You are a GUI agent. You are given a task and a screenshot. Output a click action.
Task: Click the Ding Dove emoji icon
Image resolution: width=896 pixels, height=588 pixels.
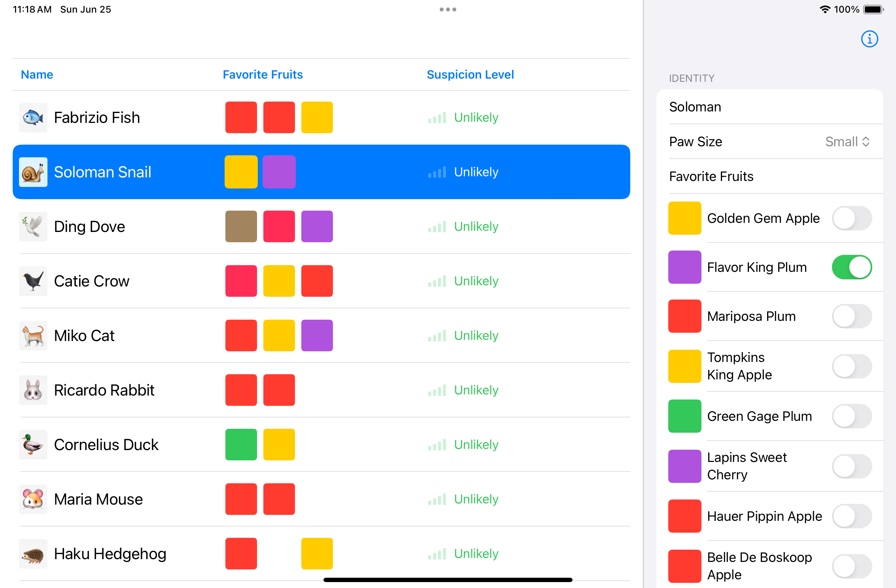tap(33, 226)
